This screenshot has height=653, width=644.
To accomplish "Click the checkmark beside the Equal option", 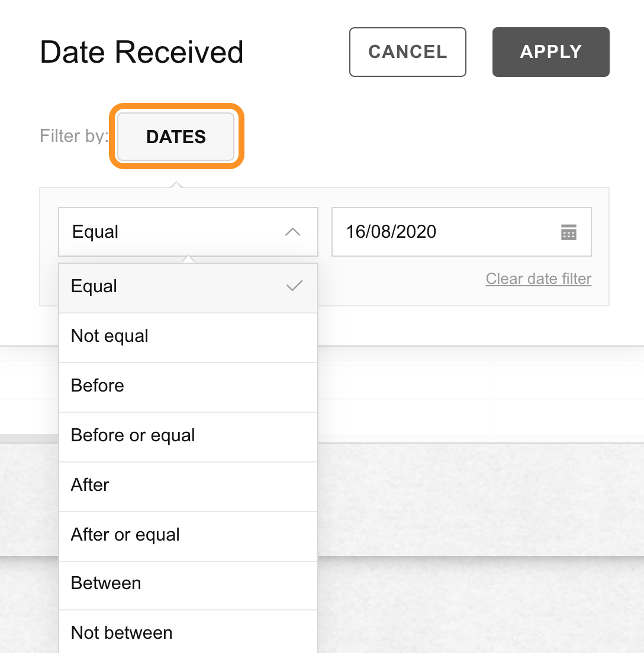I will tap(294, 286).
